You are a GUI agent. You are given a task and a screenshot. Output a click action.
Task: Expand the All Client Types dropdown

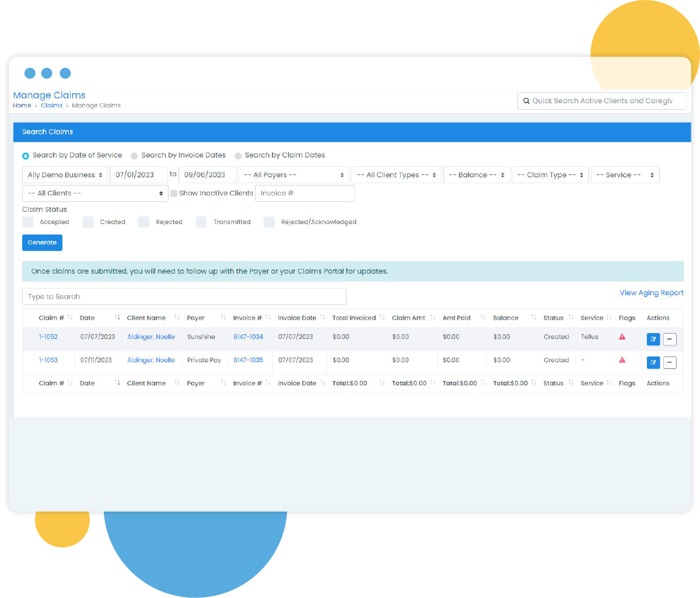(396, 175)
